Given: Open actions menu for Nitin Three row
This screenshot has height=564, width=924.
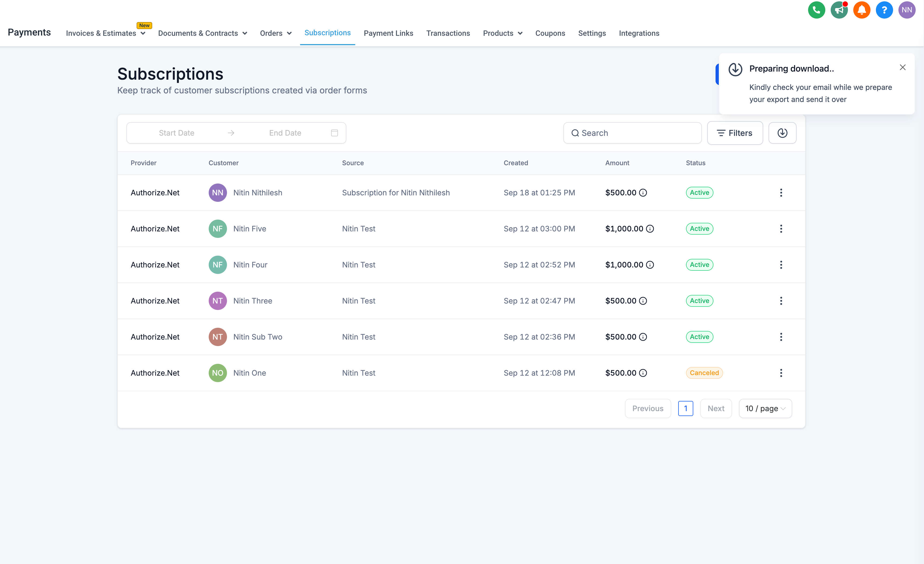Looking at the screenshot, I should tap(781, 301).
